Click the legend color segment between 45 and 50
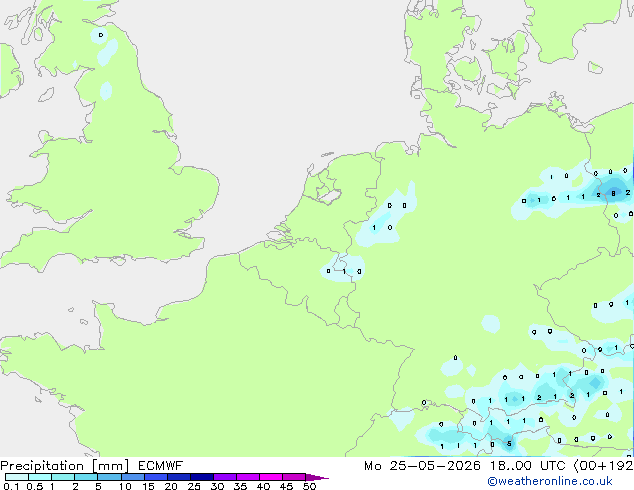 pyautogui.click(x=294, y=477)
